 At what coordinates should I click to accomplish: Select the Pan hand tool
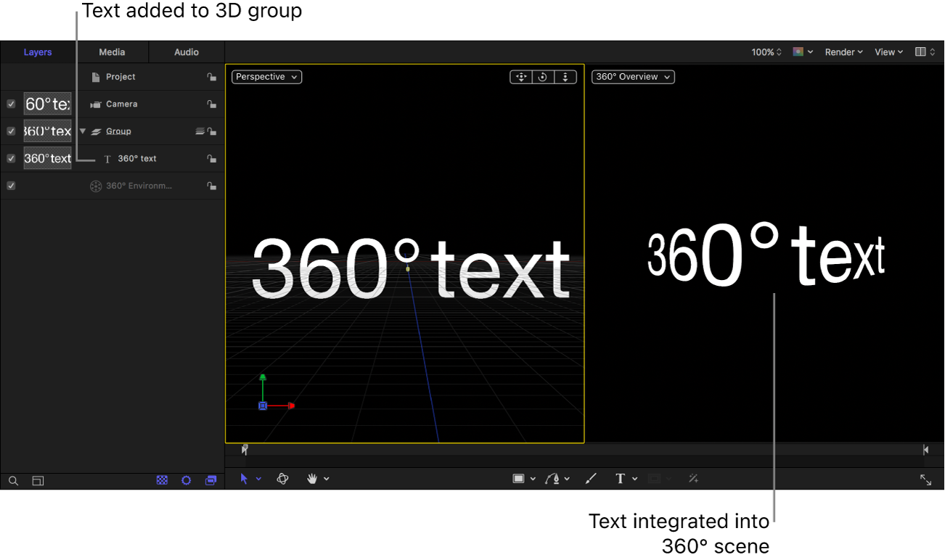[x=313, y=479]
